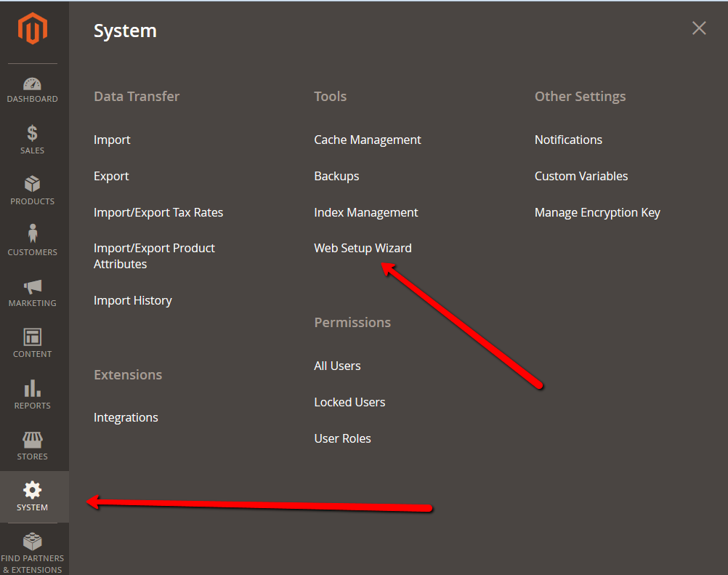The height and width of the screenshot is (575, 728).
Task: Open Integrations under Extensions
Action: pyautogui.click(x=126, y=417)
